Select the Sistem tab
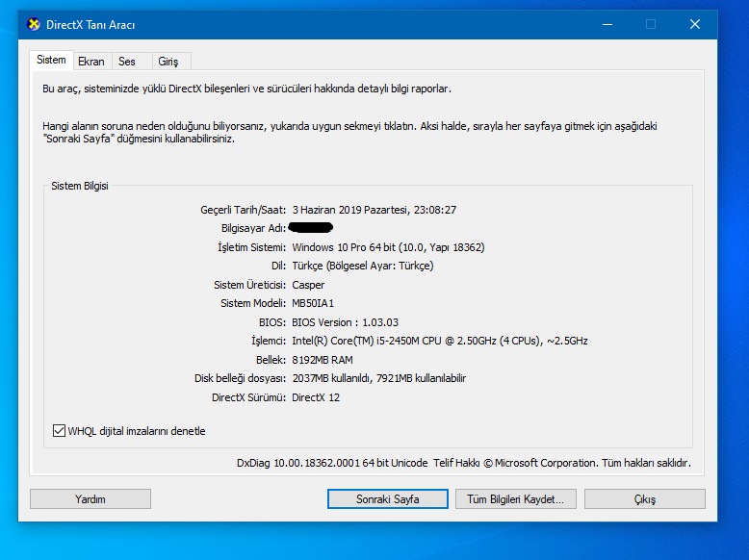 point(51,61)
